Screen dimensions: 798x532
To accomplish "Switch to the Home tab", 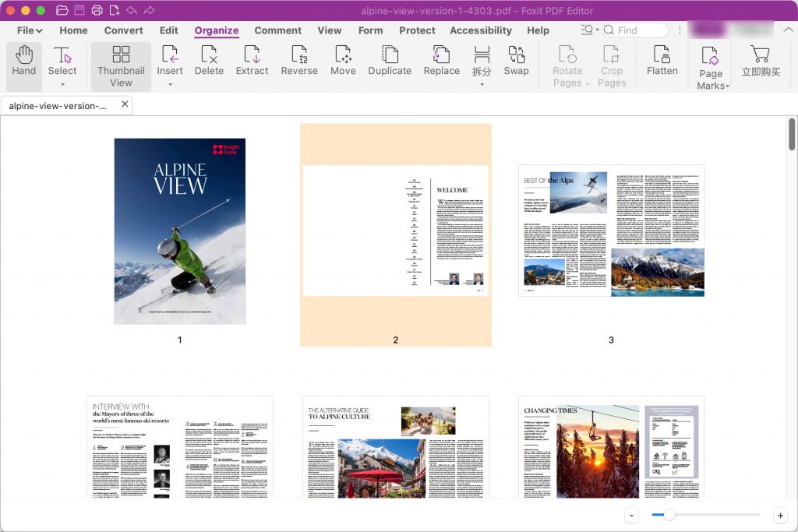I will click(73, 30).
